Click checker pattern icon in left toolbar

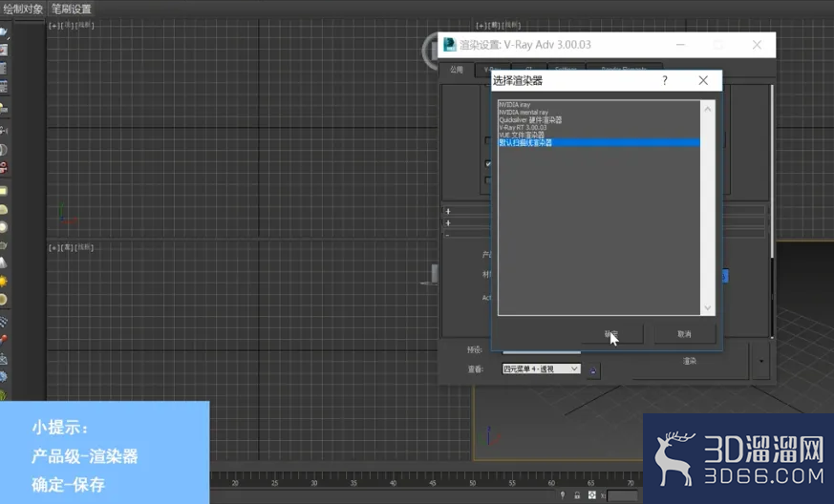click(3, 322)
